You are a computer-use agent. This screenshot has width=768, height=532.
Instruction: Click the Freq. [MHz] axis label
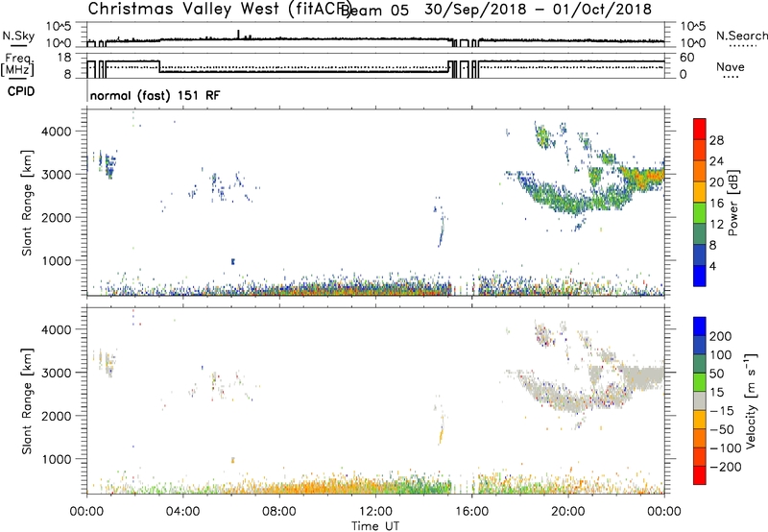coord(17,64)
